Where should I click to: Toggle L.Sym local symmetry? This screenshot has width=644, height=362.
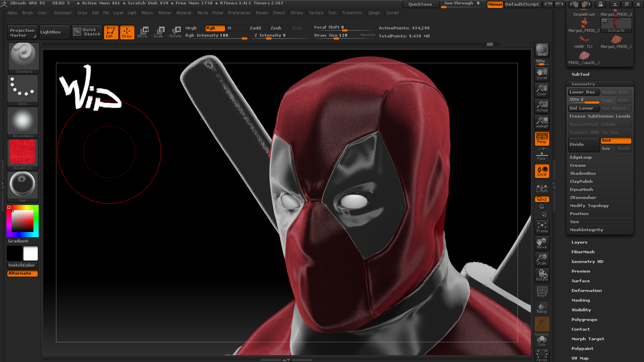click(x=542, y=188)
